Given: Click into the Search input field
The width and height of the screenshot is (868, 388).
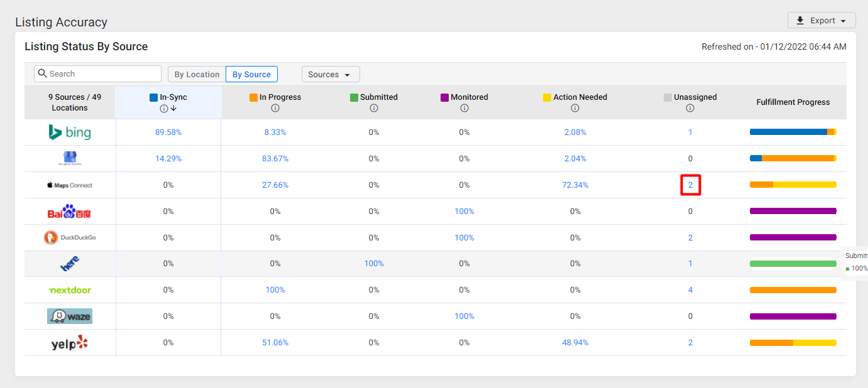Looking at the screenshot, I should coord(97,74).
